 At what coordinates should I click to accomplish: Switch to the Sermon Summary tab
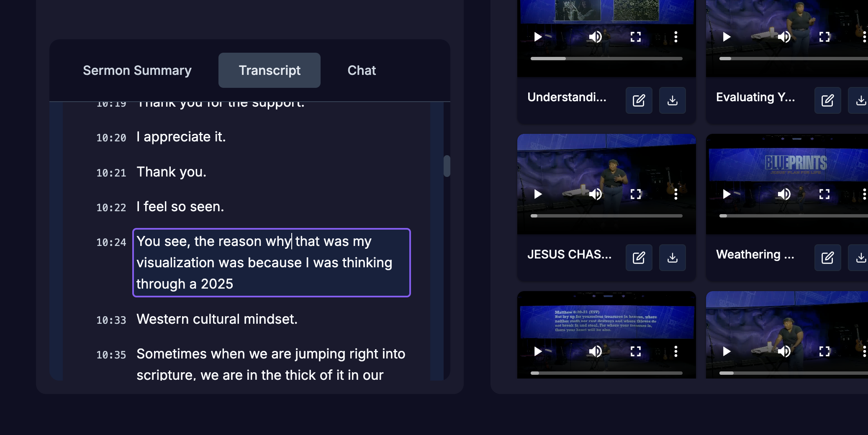point(137,70)
